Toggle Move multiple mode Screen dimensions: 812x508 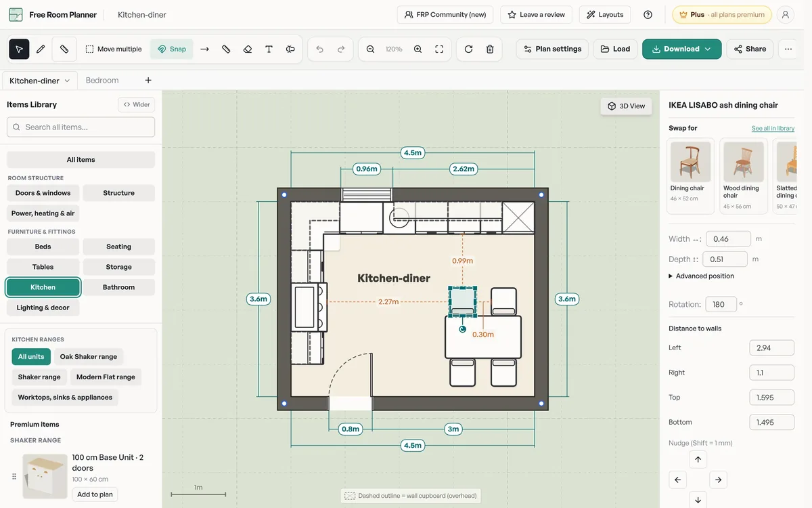(114, 49)
